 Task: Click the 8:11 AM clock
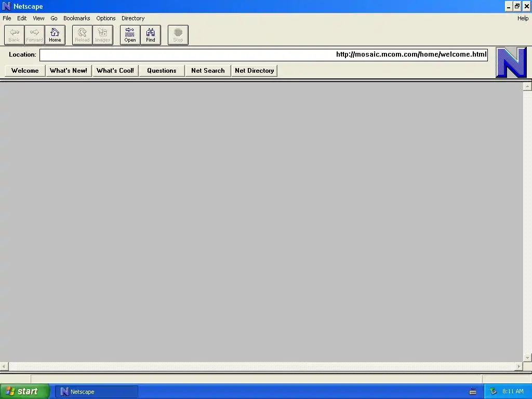coord(513,392)
